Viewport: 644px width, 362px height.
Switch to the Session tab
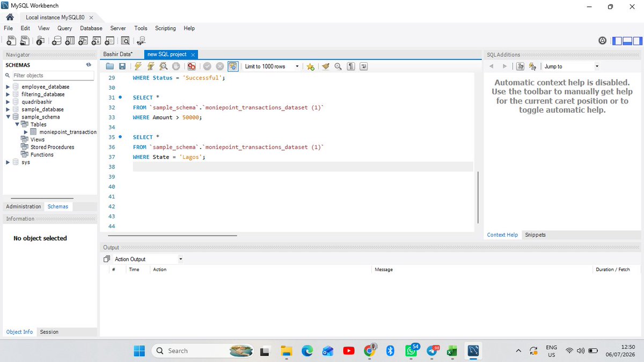click(49, 332)
